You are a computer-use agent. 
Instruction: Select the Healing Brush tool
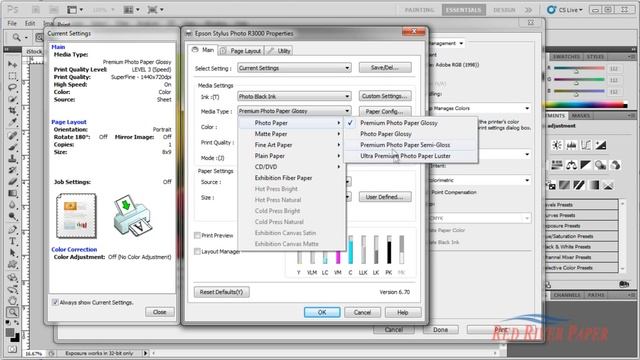pyautogui.click(x=12, y=135)
